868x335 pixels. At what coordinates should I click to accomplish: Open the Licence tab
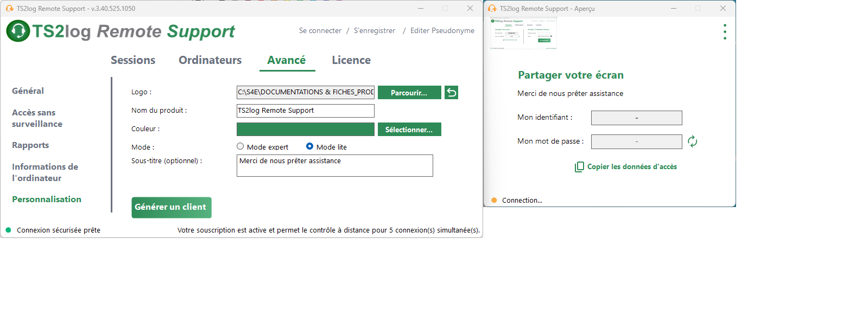pyautogui.click(x=351, y=60)
